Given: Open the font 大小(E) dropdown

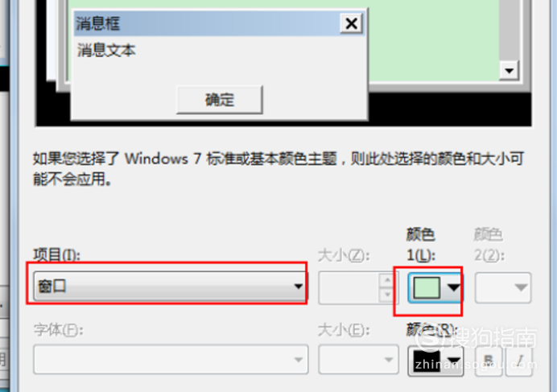Looking at the screenshot, I should pos(358,359).
